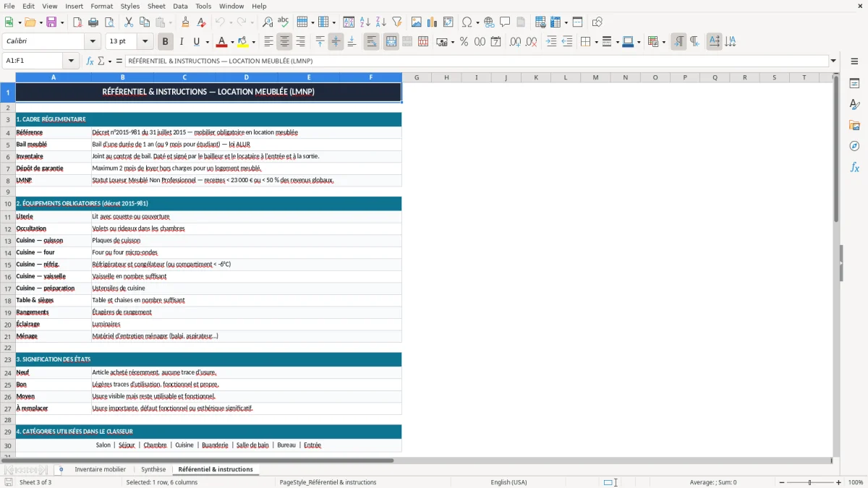
Task: Click the Print icon
Action: pyautogui.click(x=93, y=22)
